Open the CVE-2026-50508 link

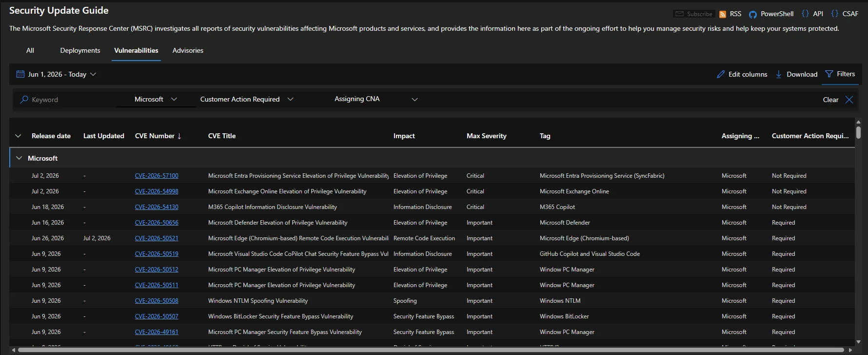tap(157, 301)
